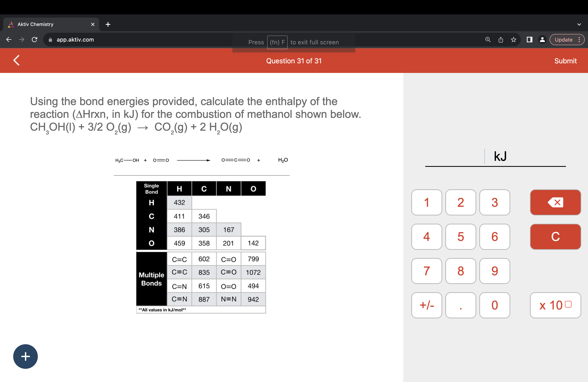Go back with the white chevron arrow

[16, 61]
